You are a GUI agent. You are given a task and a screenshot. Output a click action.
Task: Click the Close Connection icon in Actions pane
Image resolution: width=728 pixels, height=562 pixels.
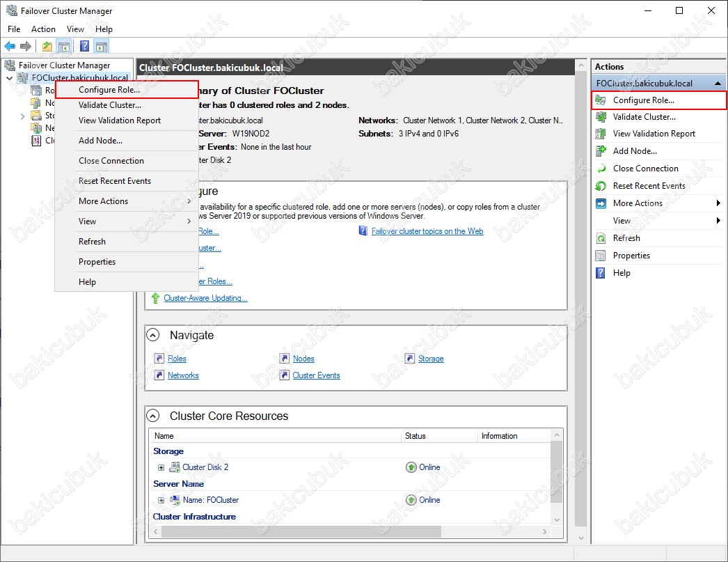coord(601,168)
